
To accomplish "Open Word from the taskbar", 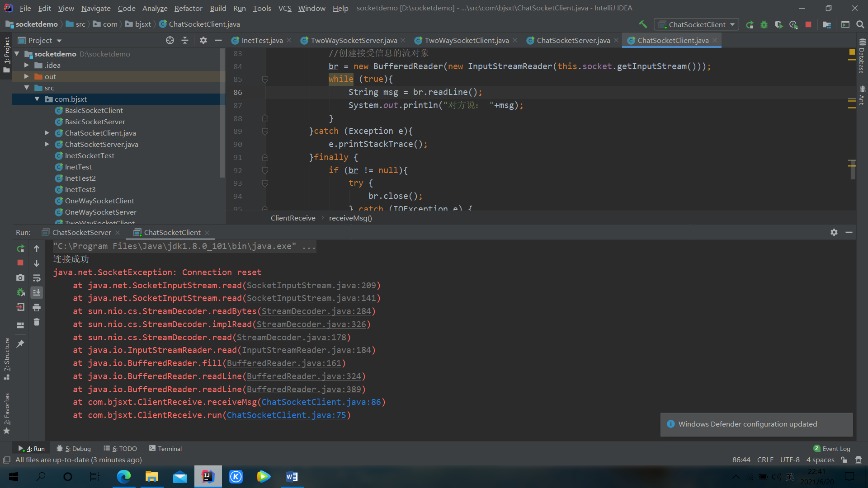I will coord(292,476).
